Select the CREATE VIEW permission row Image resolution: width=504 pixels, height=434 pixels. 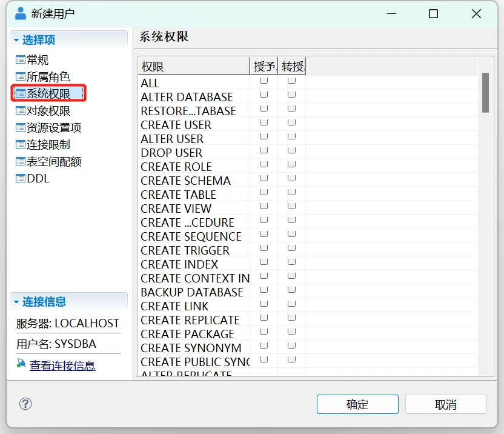(176, 209)
